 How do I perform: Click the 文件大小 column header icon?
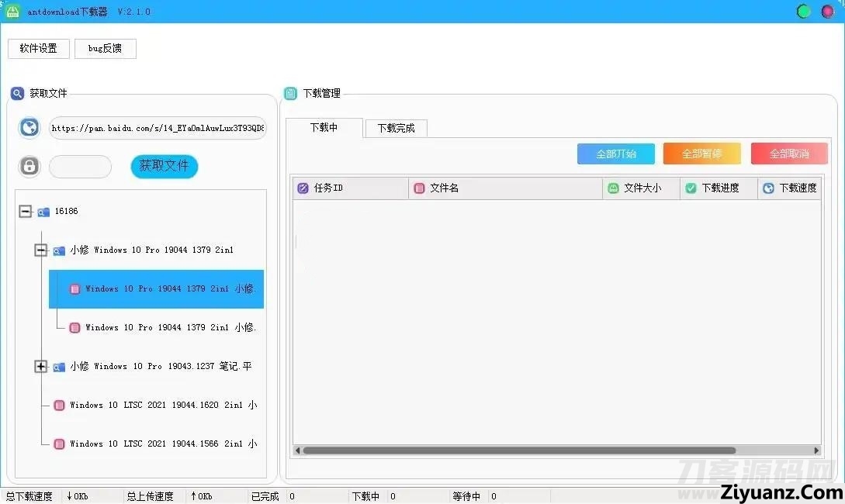(x=613, y=188)
